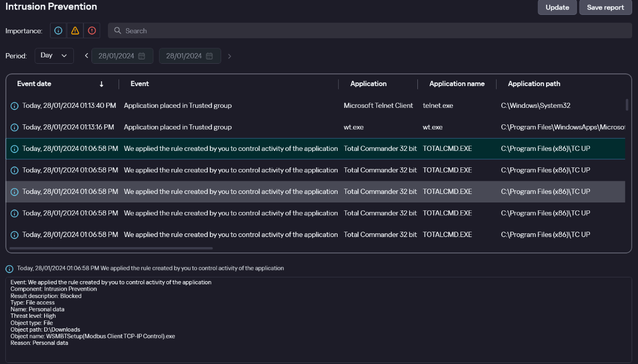
Task: Click the vertical scrollbar of event table
Action: point(627,105)
